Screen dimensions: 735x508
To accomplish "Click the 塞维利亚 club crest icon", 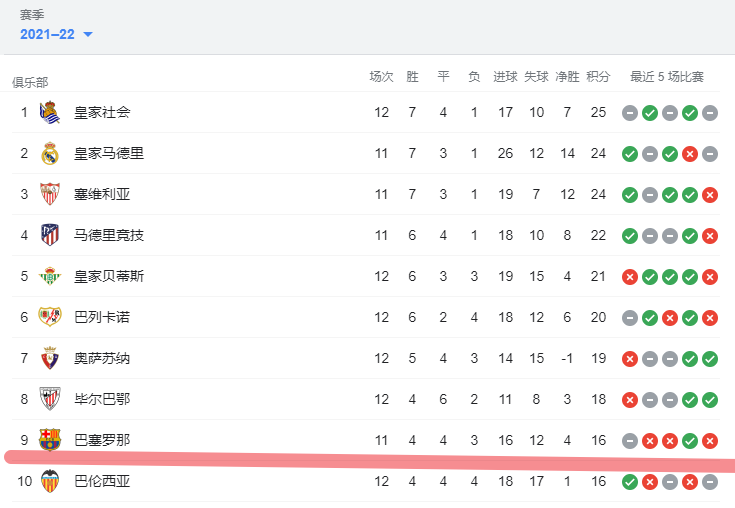I will (50, 194).
